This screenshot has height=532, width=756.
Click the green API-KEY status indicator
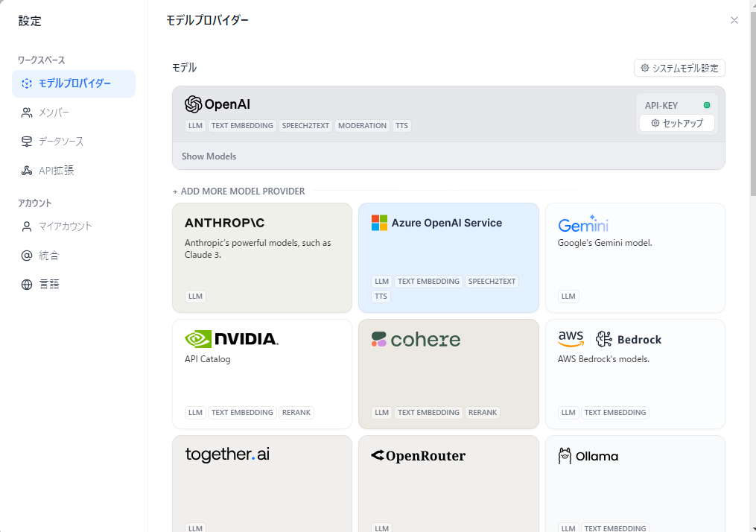pos(707,105)
